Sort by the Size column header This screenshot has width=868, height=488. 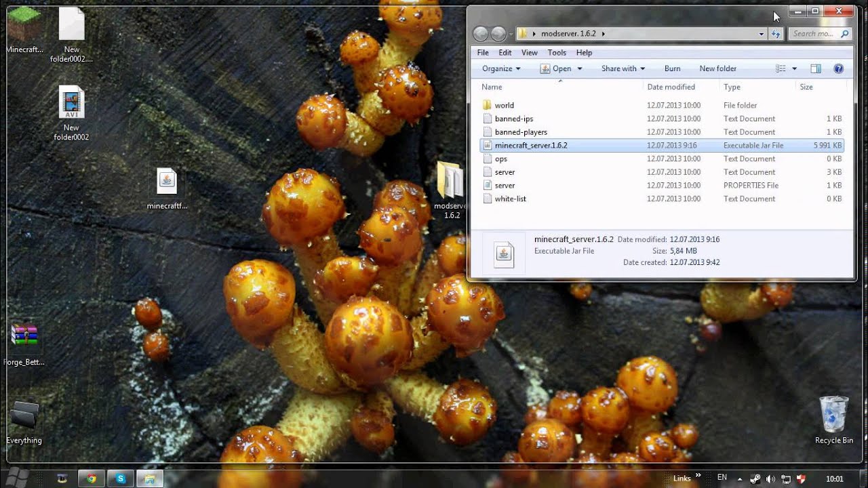(x=821, y=87)
